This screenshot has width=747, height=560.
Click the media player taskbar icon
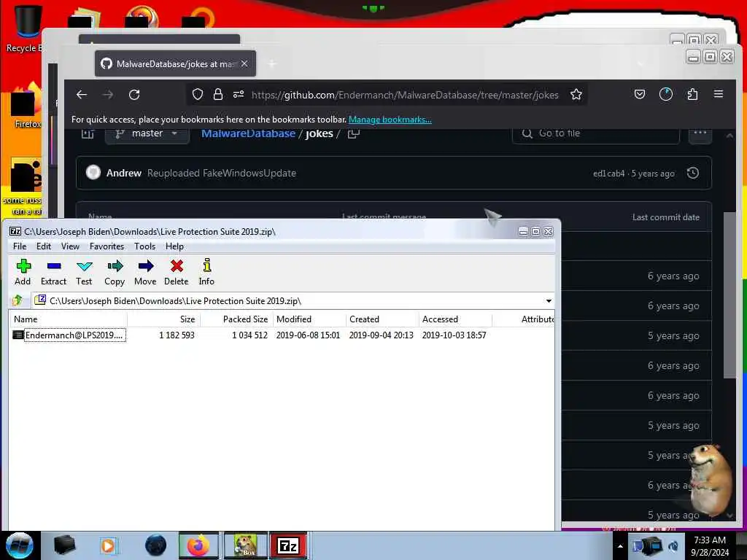click(x=108, y=545)
